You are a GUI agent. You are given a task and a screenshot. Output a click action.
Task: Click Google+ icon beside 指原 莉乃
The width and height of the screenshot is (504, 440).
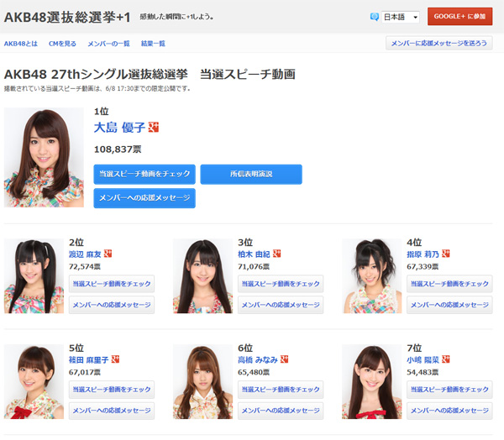coord(446,254)
